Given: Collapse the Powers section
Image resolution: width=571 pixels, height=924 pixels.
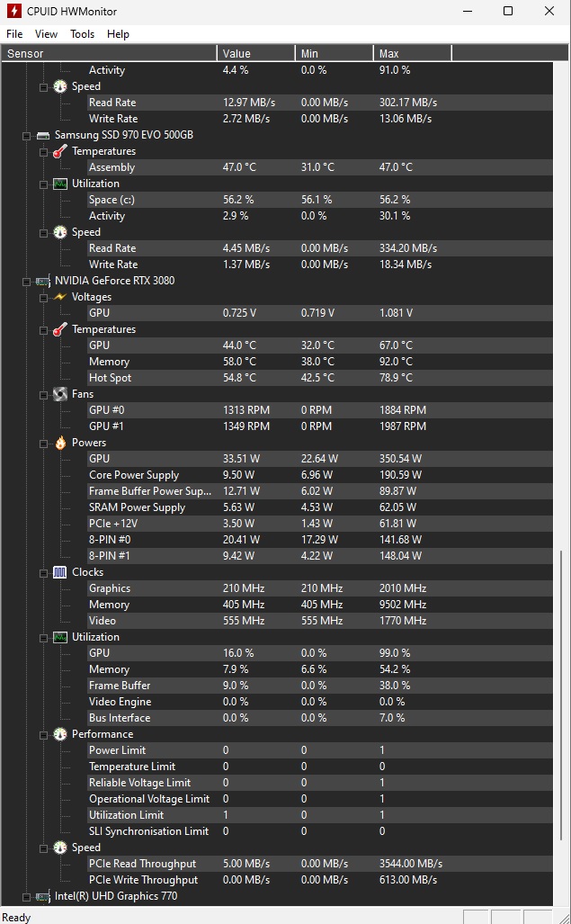Looking at the screenshot, I should [x=43, y=444].
